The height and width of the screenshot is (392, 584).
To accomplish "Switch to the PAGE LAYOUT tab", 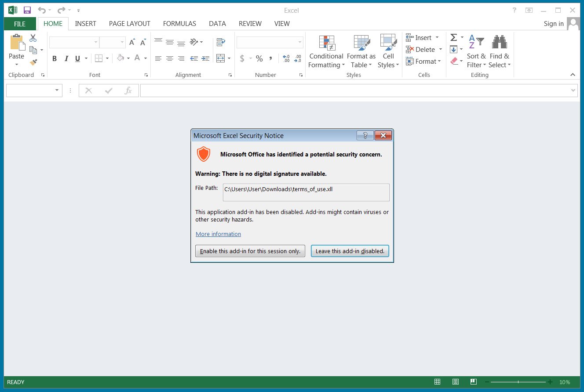I will click(x=130, y=24).
